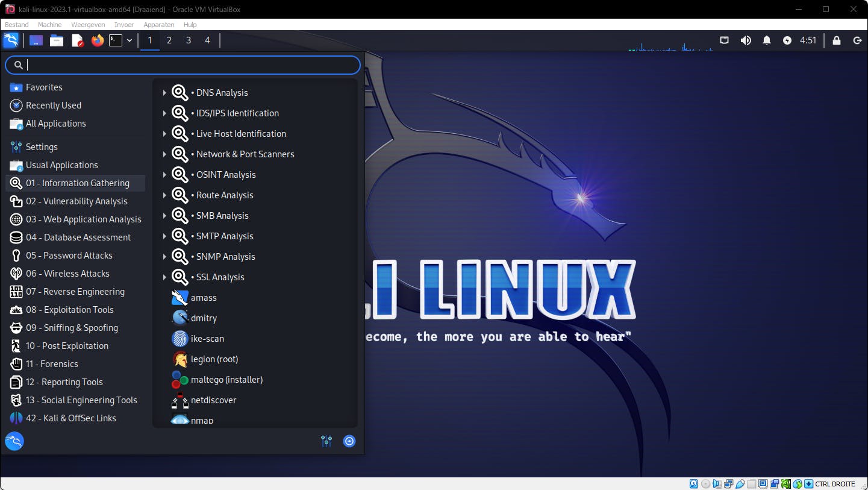Launch legion (root) application
Screen dimensions: 868x490
click(214, 359)
